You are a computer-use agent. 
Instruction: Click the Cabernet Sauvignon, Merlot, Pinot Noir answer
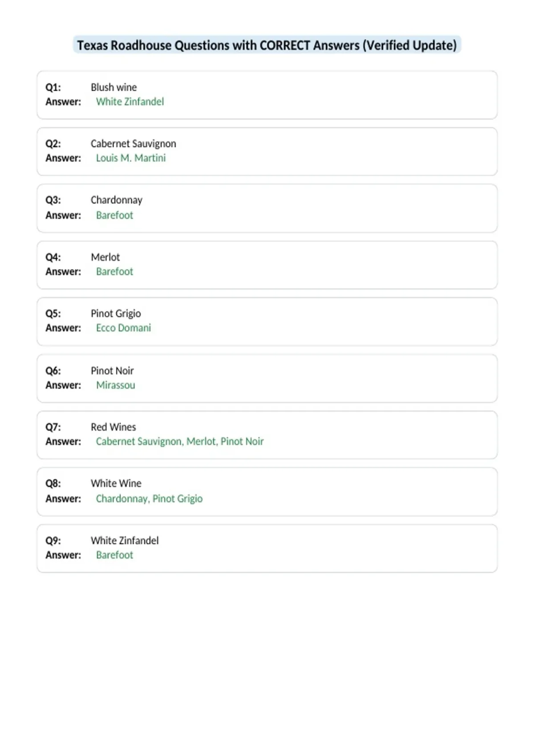click(x=180, y=442)
